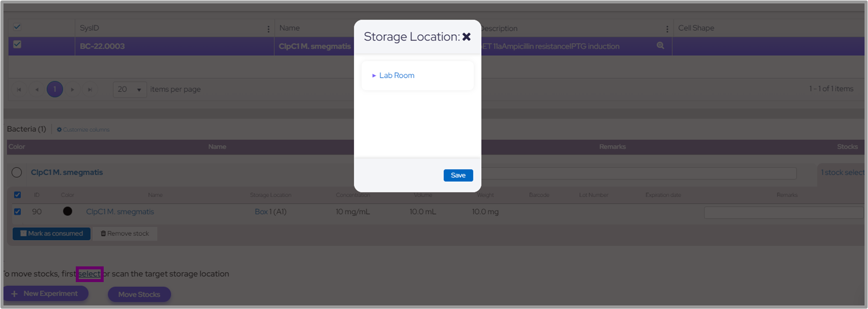Toggle the select-all checkbox in table header
This screenshot has height=309, width=868.
[x=17, y=27]
